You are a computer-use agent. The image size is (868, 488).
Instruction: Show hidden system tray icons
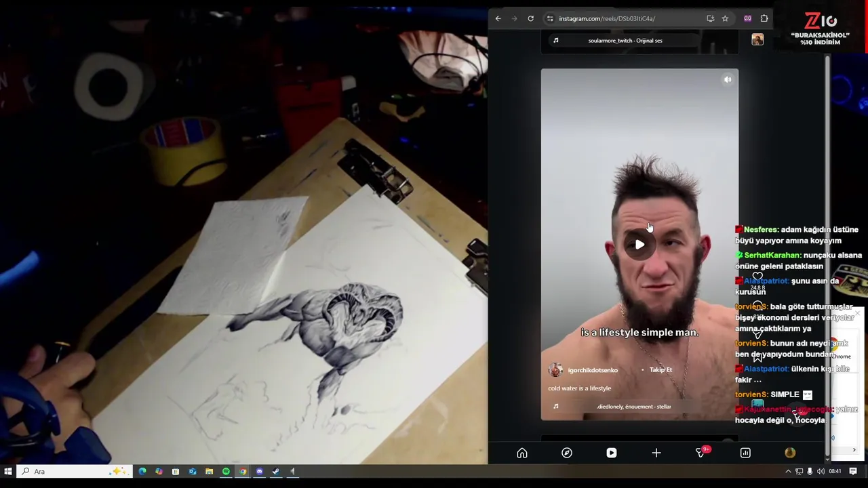pyautogui.click(x=788, y=472)
